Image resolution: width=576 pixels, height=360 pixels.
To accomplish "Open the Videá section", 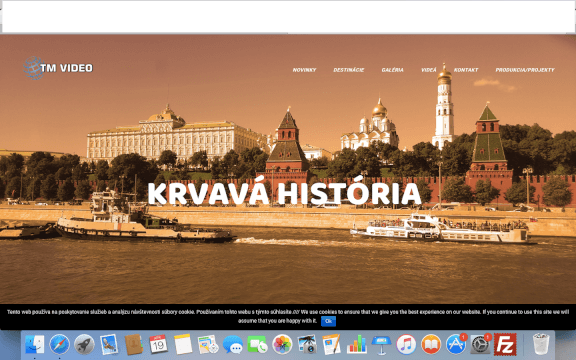I will (x=429, y=70).
